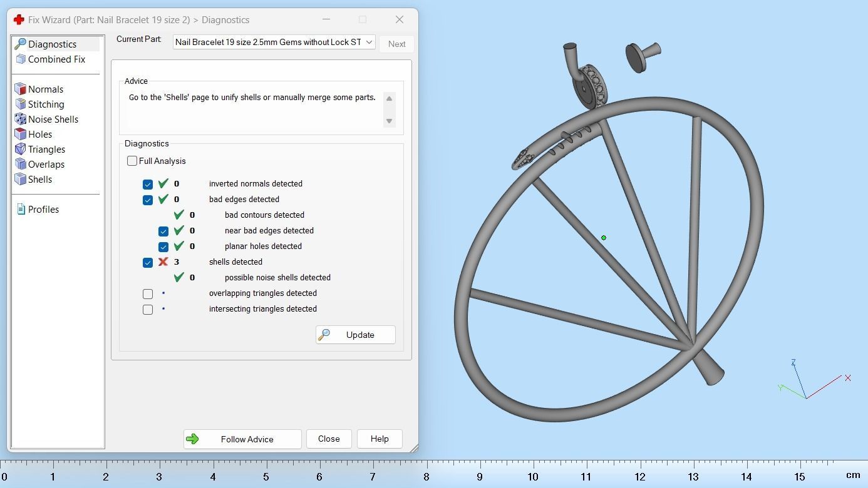Image resolution: width=868 pixels, height=488 pixels.
Task: Click the Stitching page icon
Action: [20, 104]
